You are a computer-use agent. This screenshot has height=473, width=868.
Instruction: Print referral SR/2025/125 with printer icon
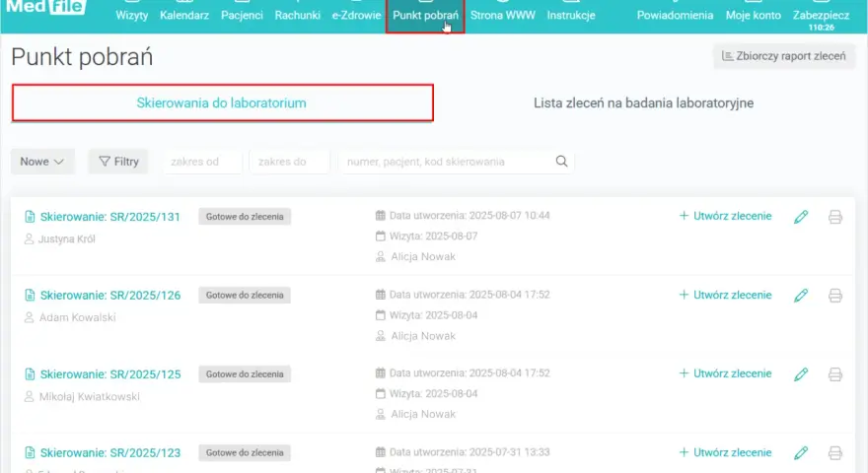[x=835, y=374]
